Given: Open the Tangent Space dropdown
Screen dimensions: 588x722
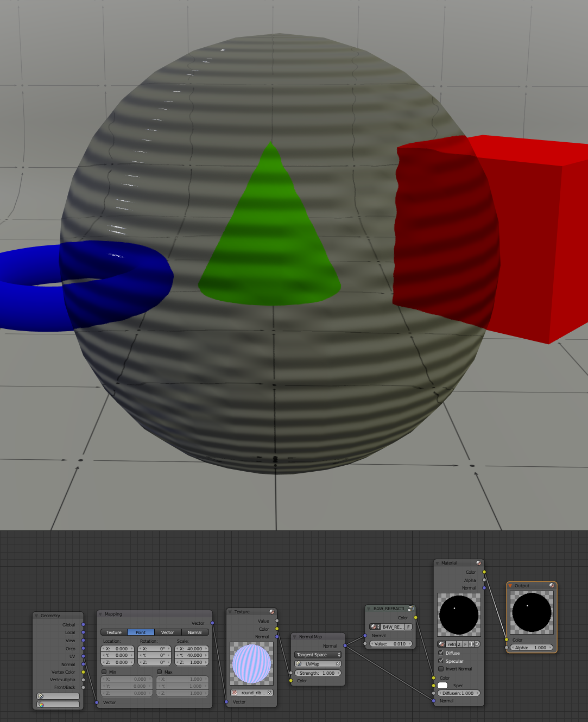Looking at the screenshot, I should [318, 655].
